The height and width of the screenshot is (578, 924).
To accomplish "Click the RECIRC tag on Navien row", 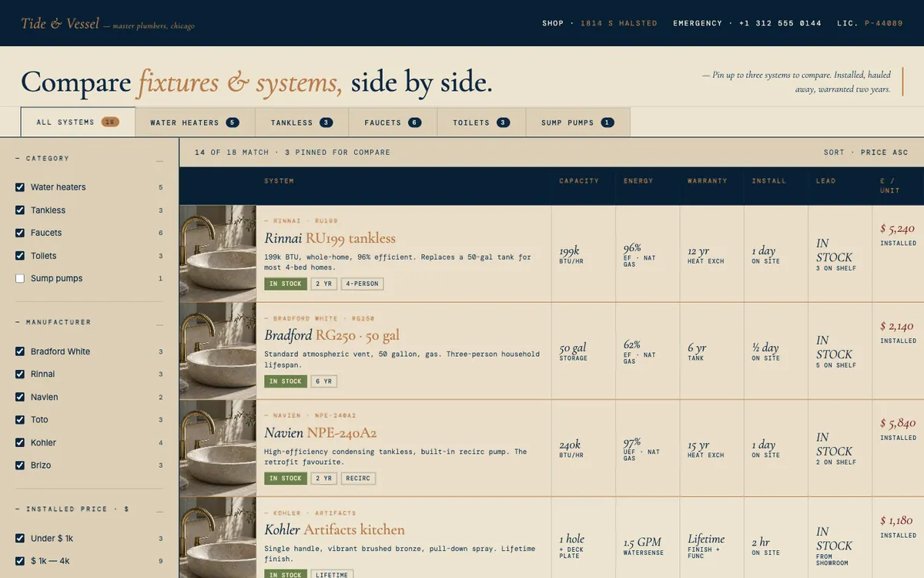I will click(x=358, y=479).
